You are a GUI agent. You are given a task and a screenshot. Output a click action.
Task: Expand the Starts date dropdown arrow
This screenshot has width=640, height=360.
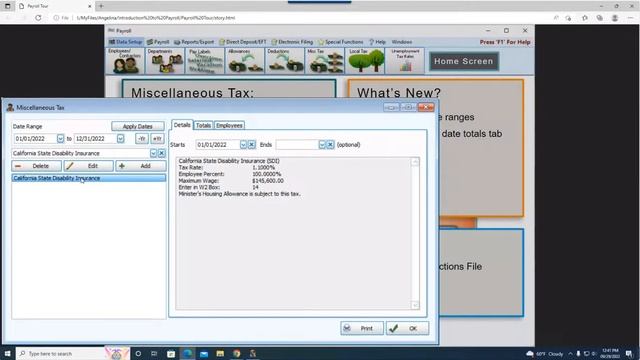pos(243,144)
